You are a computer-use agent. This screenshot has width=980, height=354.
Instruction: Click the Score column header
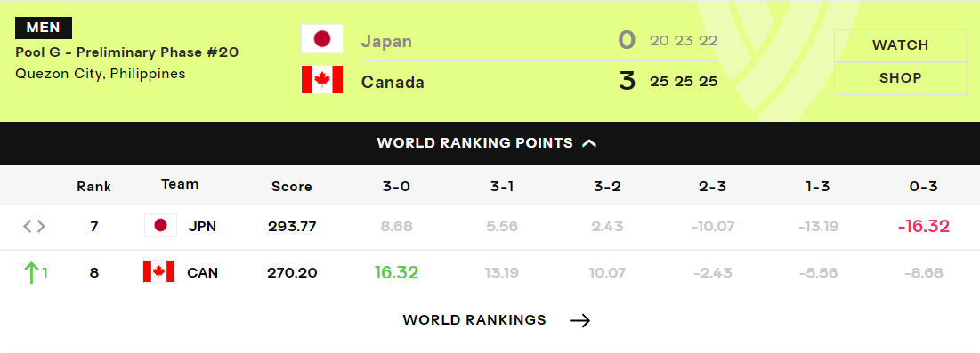tap(291, 187)
